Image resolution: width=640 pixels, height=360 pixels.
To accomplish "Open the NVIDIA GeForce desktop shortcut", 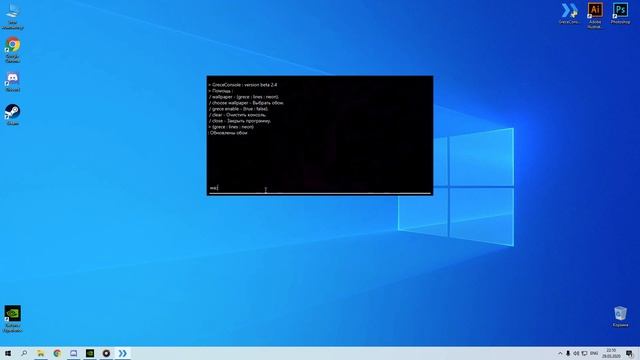I will click(x=13, y=318).
